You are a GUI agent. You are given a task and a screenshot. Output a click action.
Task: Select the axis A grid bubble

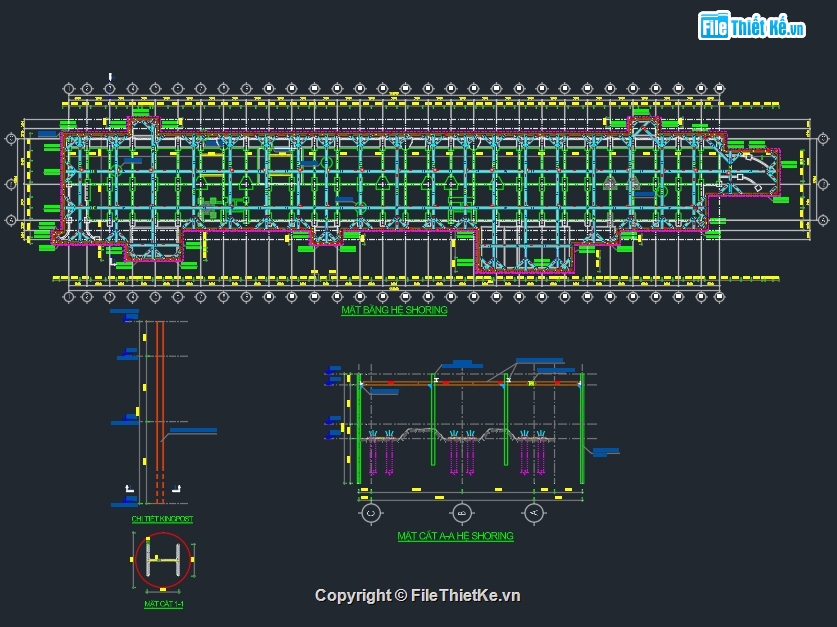534,513
